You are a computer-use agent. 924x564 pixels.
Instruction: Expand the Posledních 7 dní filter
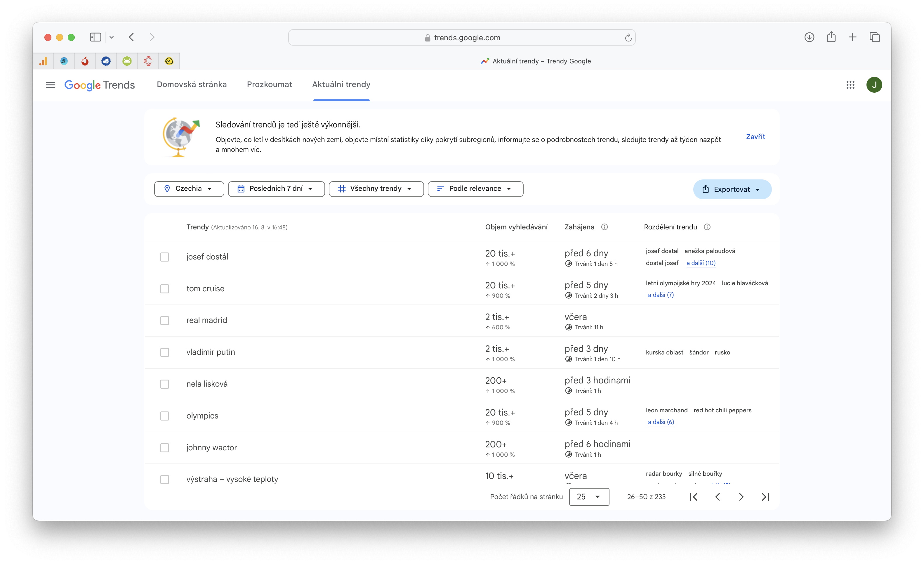point(276,189)
